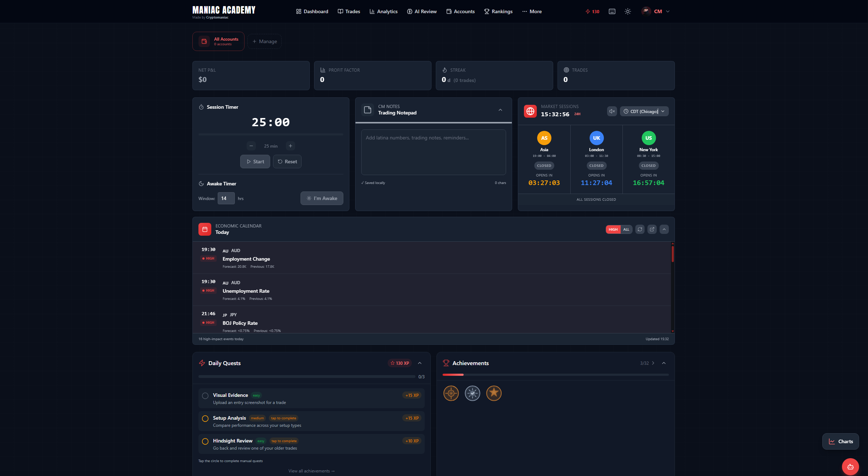Viewport: 868px width, 476px height.
Task: Toggle the light theme sun icon
Action: click(628, 11)
